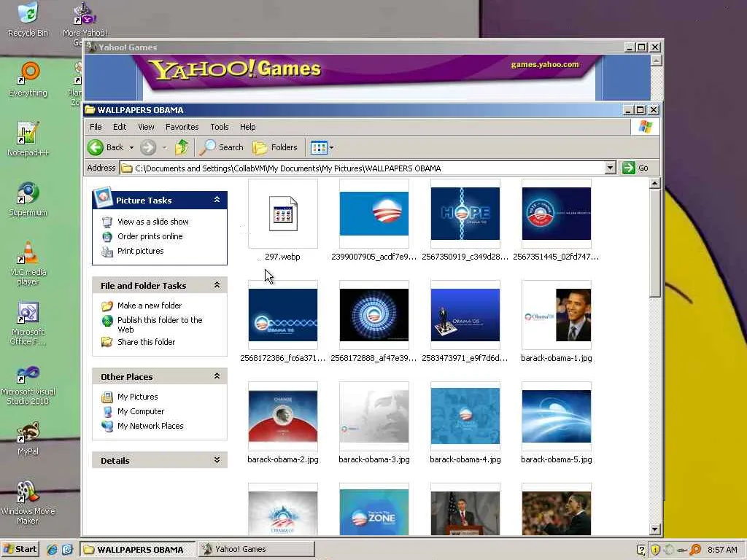Open the Help menu

tap(248, 127)
